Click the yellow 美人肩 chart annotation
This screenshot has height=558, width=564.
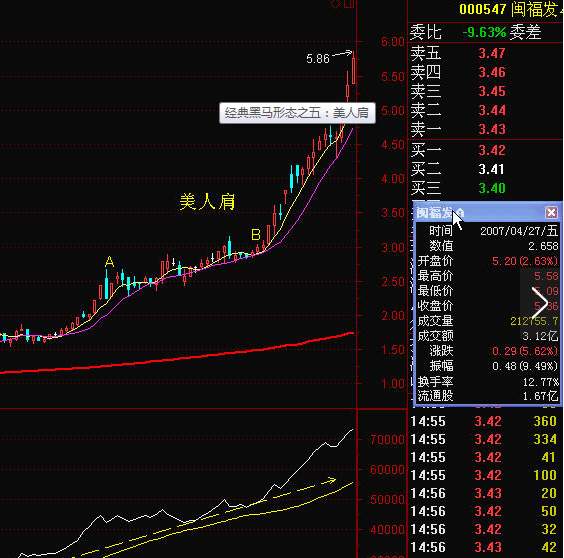(x=207, y=201)
